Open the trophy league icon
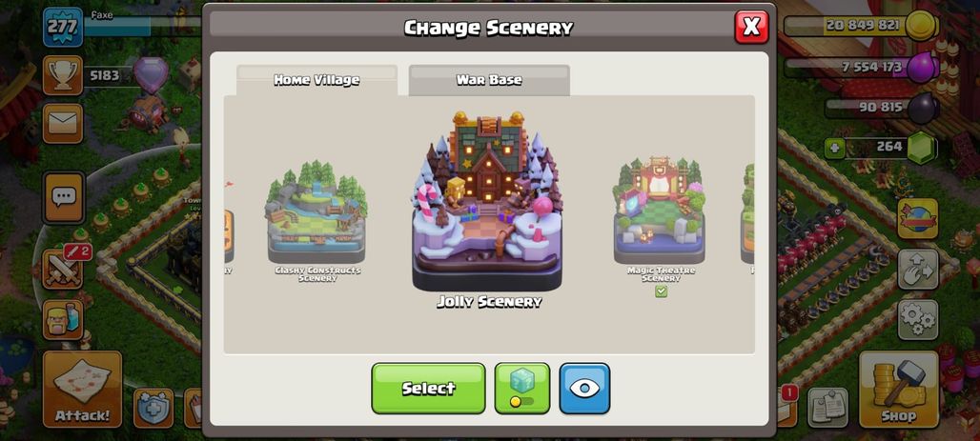 (63, 75)
